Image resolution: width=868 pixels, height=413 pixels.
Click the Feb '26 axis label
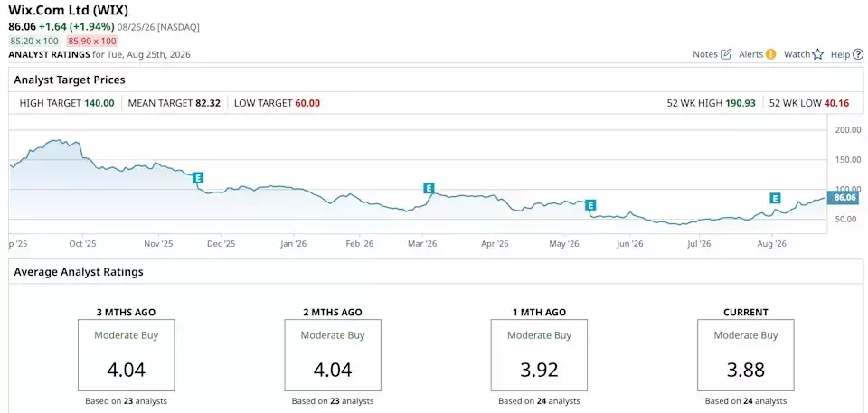tap(360, 243)
